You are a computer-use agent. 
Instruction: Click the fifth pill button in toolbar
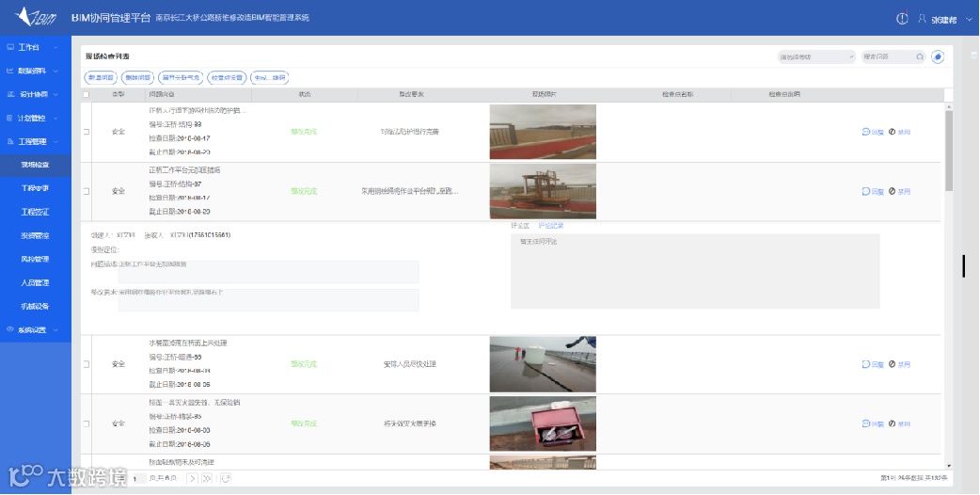coord(269,77)
